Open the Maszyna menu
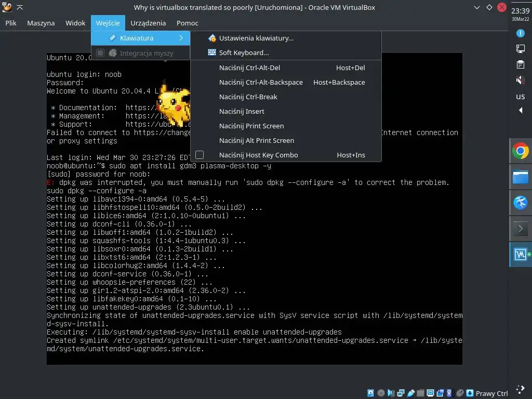This screenshot has width=532, height=399. click(41, 23)
